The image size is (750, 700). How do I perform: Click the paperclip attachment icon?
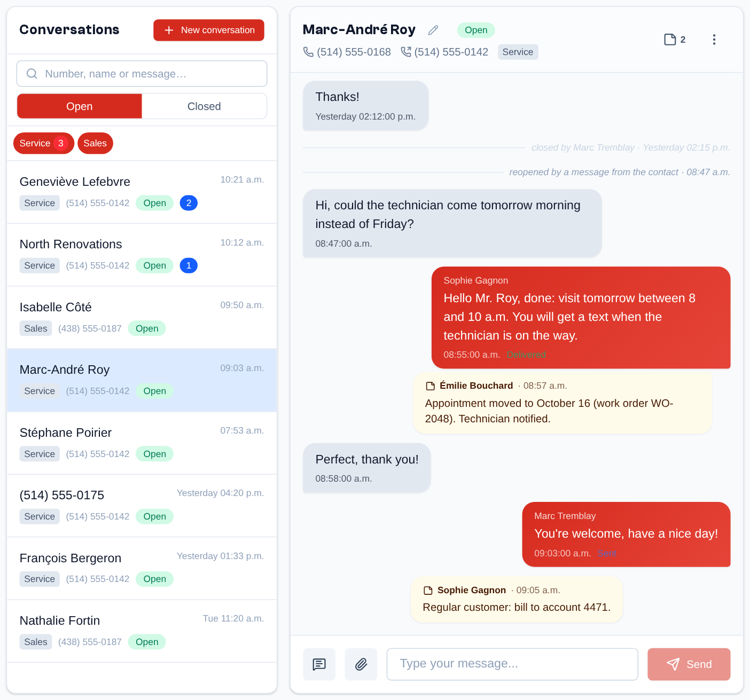[361, 664]
